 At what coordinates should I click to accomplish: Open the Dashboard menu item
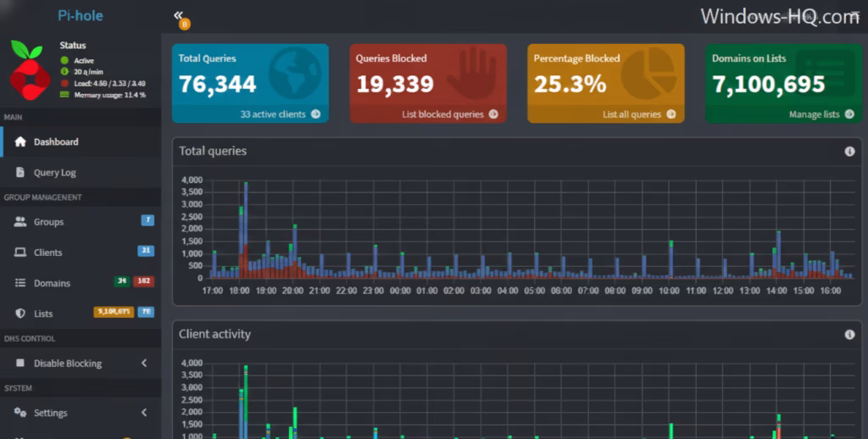pos(81,142)
